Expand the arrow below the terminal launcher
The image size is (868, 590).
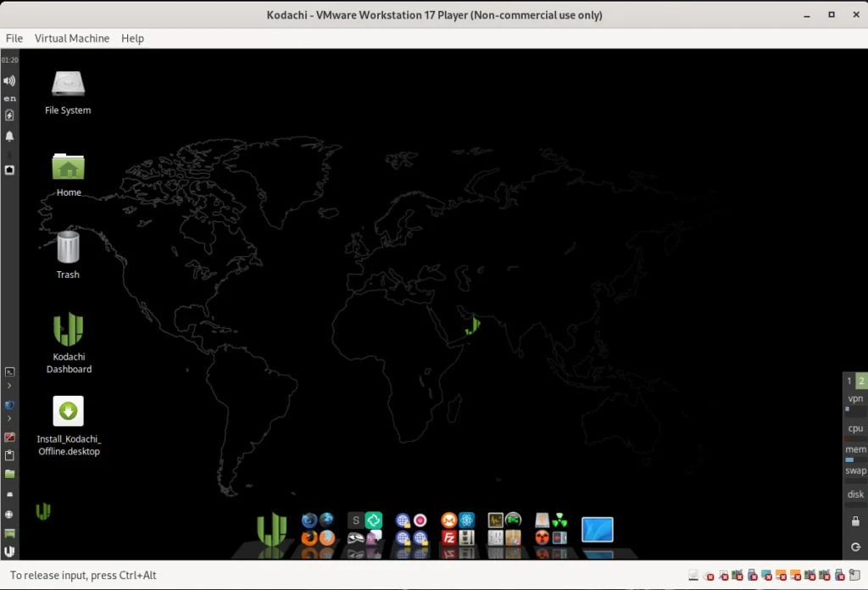point(9,385)
